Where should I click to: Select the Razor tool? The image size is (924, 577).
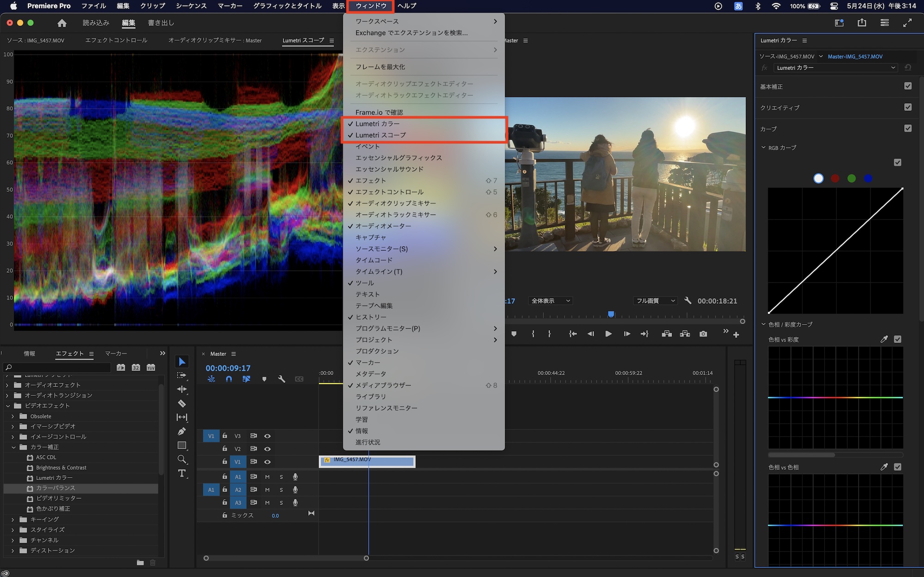point(182,404)
